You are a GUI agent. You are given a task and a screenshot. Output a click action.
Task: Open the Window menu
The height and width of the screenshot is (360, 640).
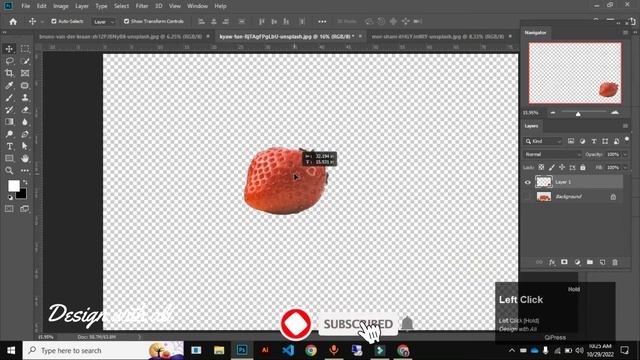click(198, 6)
